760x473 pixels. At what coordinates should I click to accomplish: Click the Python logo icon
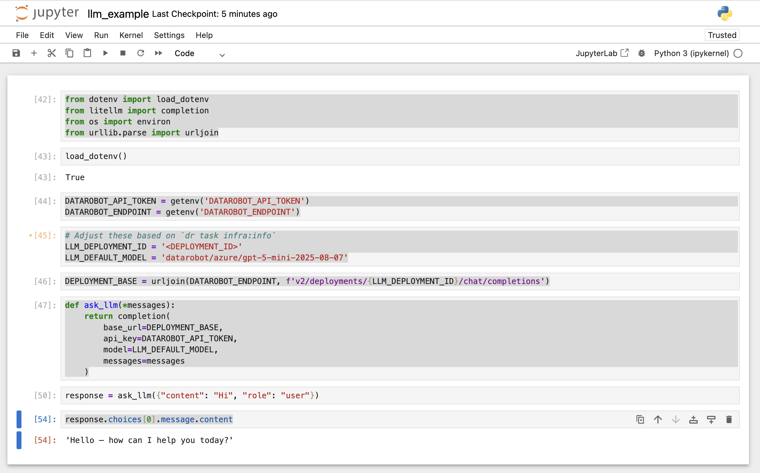point(725,14)
